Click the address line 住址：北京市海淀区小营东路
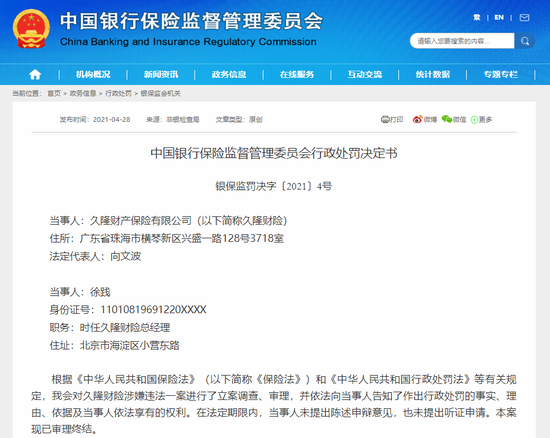The width and height of the screenshot is (550, 438). pos(114,345)
